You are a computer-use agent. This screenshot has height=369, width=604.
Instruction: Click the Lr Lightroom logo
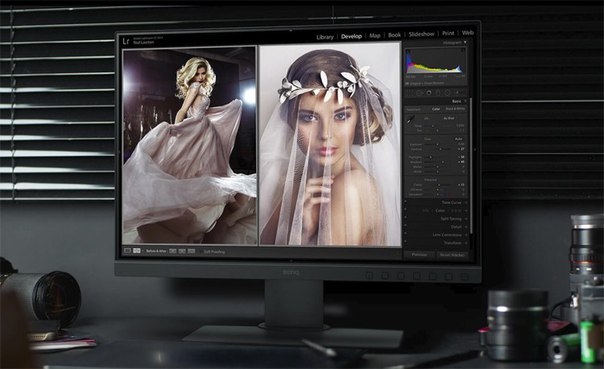[126, 41]
